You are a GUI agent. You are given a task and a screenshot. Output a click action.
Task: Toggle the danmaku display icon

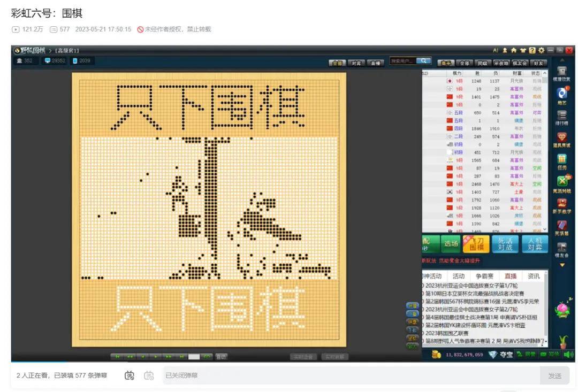pyautogui.click(x=130, y=375)
